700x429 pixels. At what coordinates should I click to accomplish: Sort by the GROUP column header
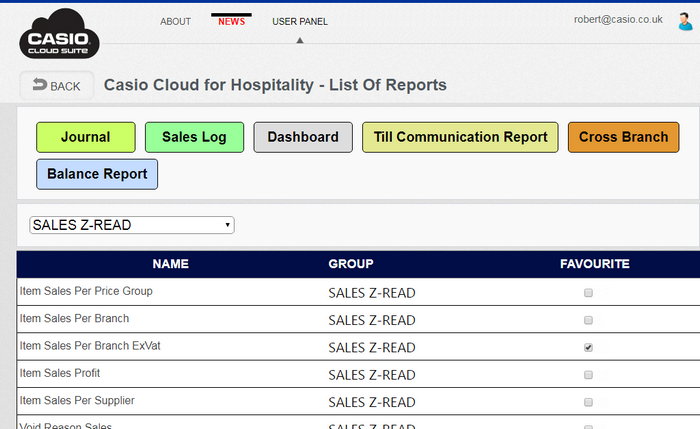(x=351, y=264)
